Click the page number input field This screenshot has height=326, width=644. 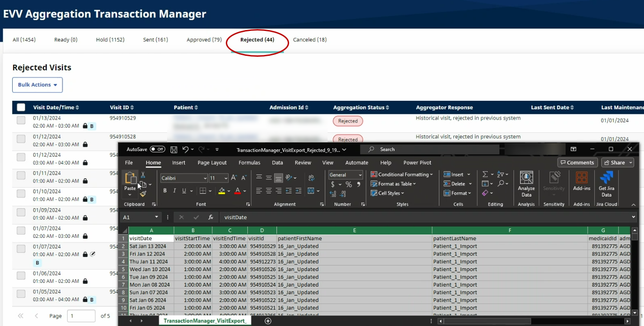[81, 316]
